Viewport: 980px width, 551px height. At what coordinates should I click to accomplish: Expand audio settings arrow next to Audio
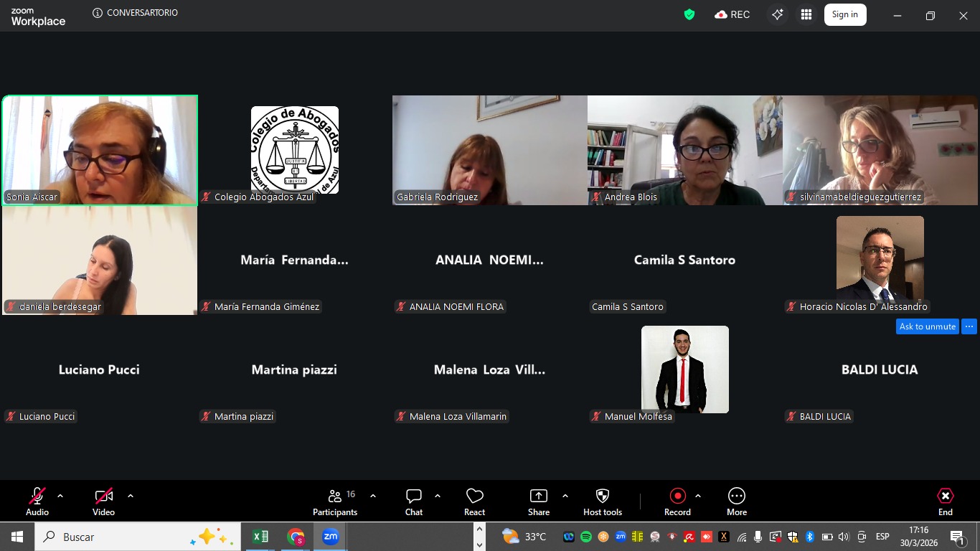click(60, 496)
